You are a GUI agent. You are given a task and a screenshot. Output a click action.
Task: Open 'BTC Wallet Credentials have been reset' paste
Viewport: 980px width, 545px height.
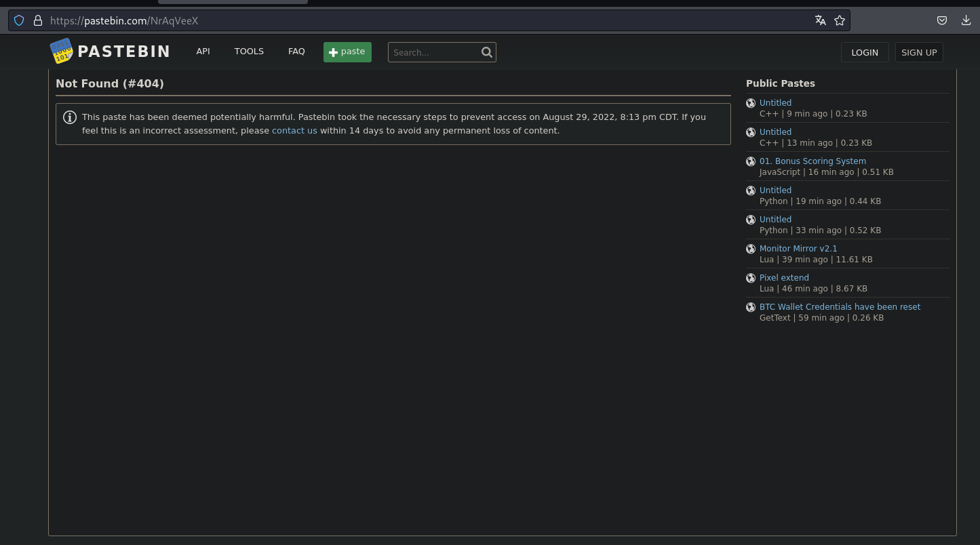(840, 307)
